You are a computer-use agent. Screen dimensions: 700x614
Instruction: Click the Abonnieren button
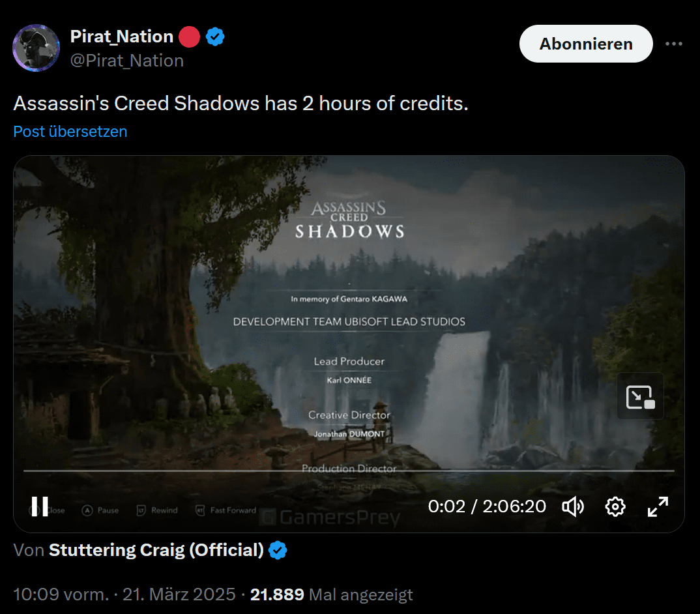(x=586, y=44)
